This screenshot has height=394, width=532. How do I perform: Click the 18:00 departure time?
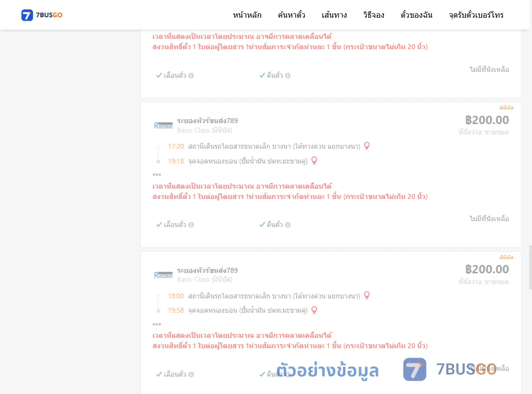(x=176, y=296)
